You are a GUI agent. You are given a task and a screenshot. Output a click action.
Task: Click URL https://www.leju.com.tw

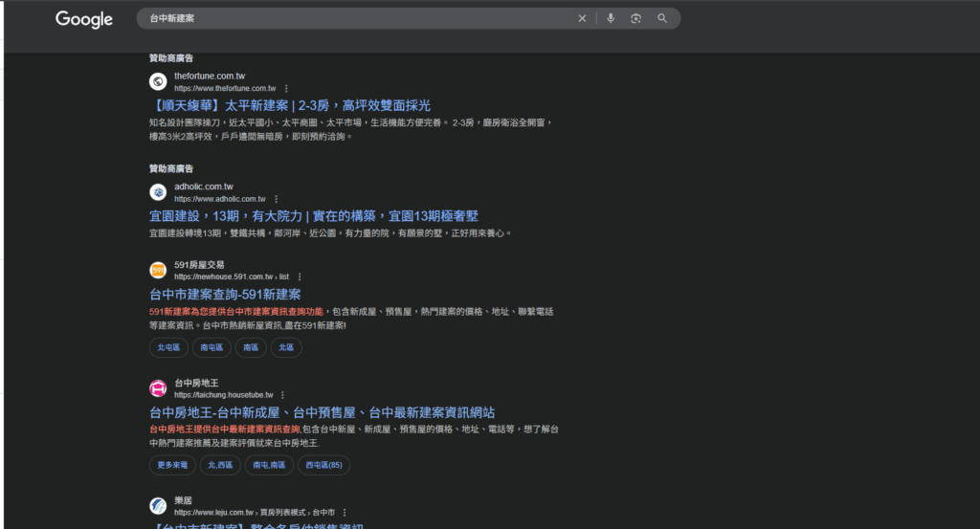coord(213,513)
